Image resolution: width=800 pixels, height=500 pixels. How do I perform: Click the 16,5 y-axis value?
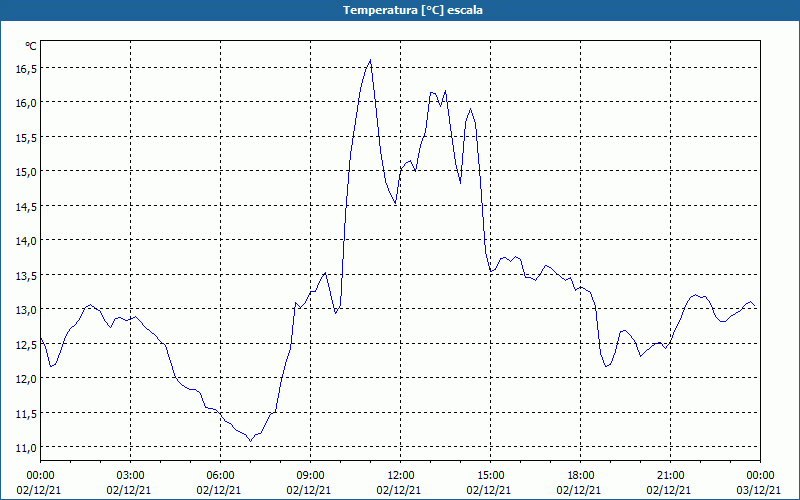tap(26, 68)
